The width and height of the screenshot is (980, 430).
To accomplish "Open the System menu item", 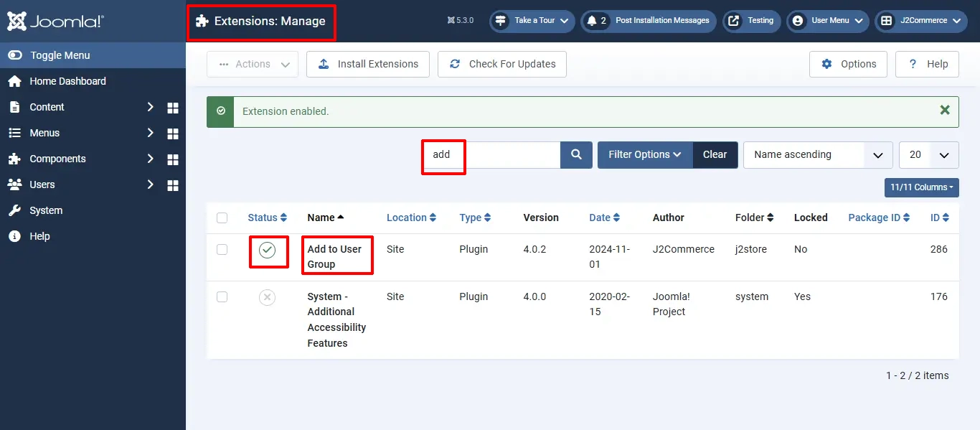I will 46,210.
